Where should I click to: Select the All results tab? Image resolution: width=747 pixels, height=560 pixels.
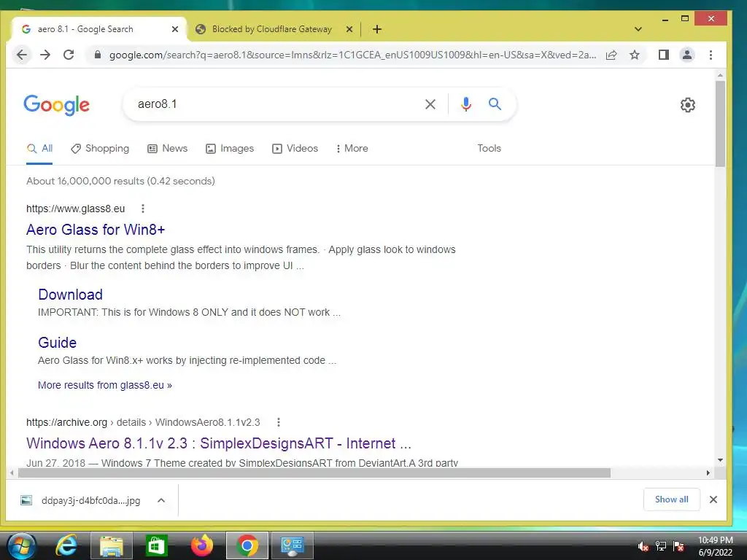click(39, 149)
